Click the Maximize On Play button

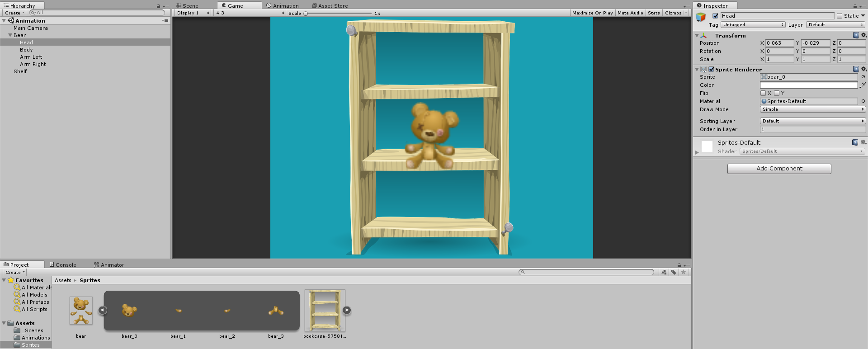(592, 13)
